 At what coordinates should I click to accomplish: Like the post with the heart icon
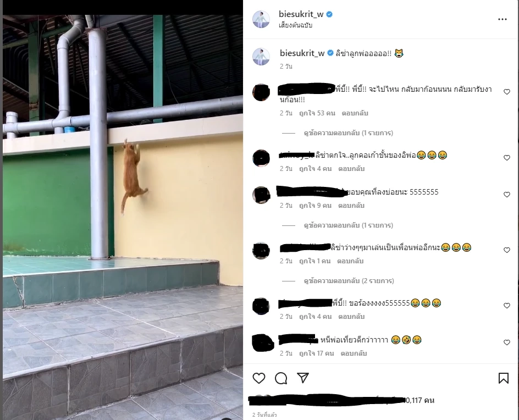pos(259,378)
